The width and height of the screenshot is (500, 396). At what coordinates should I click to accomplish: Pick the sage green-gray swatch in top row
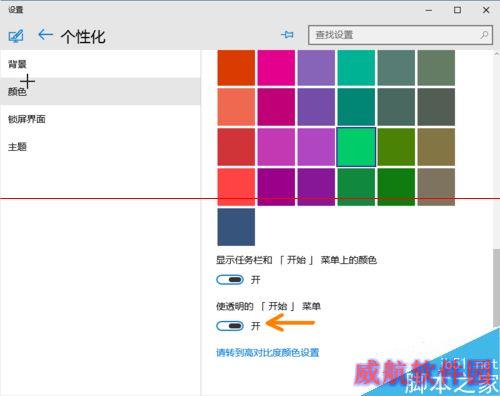click(x=436, y=68)
